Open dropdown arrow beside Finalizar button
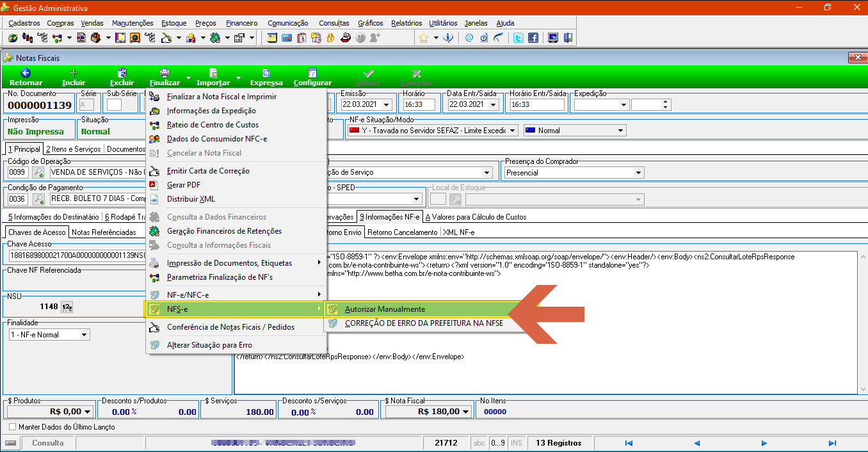Screen dimensions: 868x452 [189, 77]
